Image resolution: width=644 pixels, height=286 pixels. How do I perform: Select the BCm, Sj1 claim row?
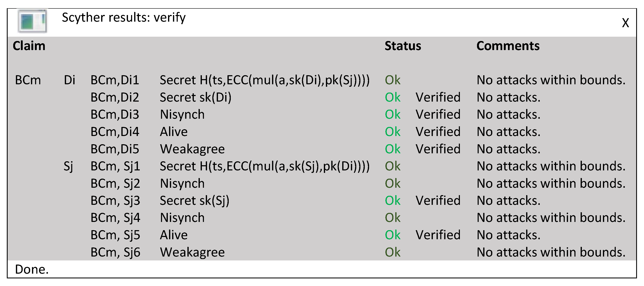click(x=115, y=166)
